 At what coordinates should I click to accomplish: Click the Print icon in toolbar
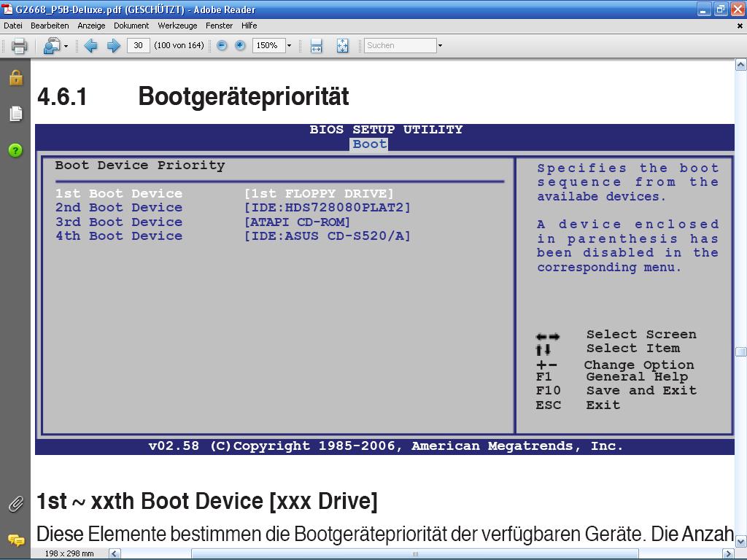[19, 46]
